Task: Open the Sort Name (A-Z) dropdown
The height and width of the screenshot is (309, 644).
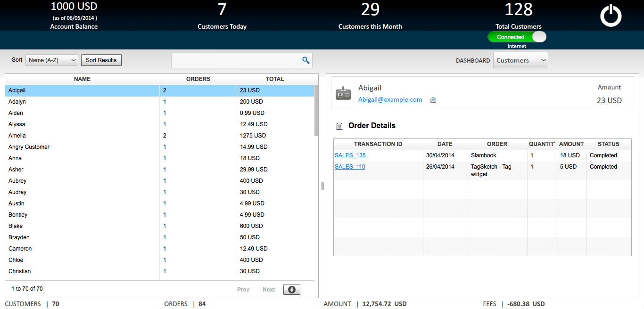Action: [x=52, y=60]
